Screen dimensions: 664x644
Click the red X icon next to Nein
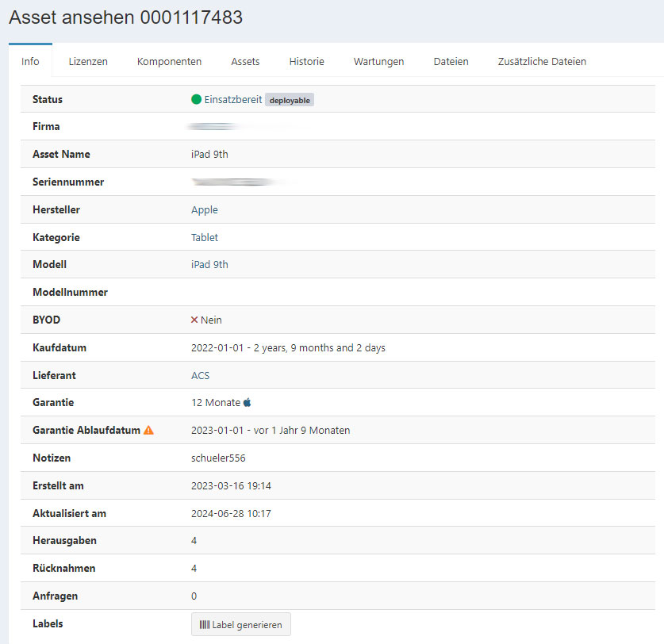point(196,320)
